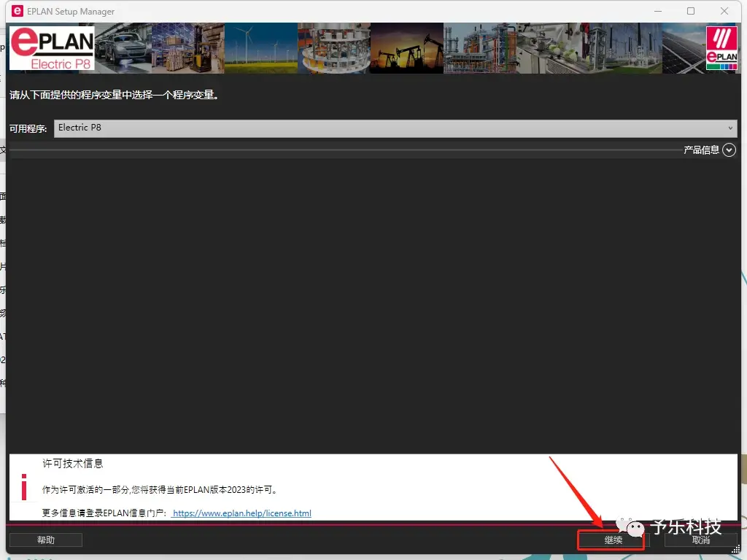747x560 pixels.
Task: Click the window resize grip in the bottom corner
Action: click(735, 550)
